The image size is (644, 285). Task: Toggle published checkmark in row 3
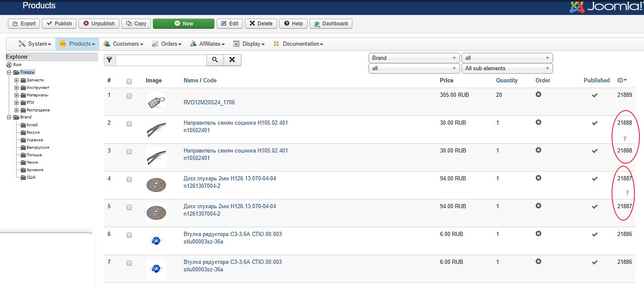tap(595, 151)
